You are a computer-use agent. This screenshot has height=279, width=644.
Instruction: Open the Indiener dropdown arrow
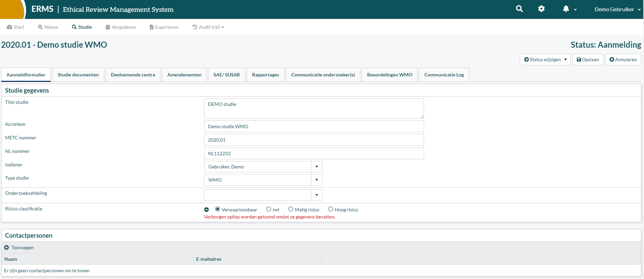coord(317,167)
